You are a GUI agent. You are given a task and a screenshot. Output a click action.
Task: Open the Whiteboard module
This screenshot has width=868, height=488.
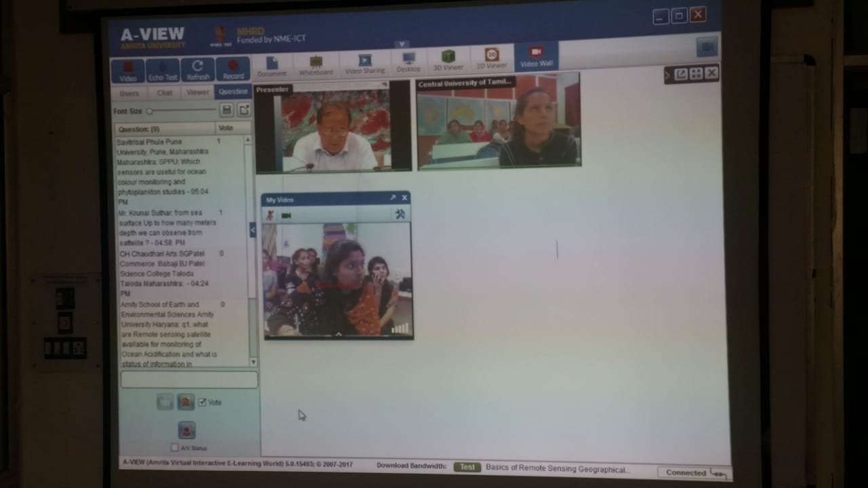[316, 65]
